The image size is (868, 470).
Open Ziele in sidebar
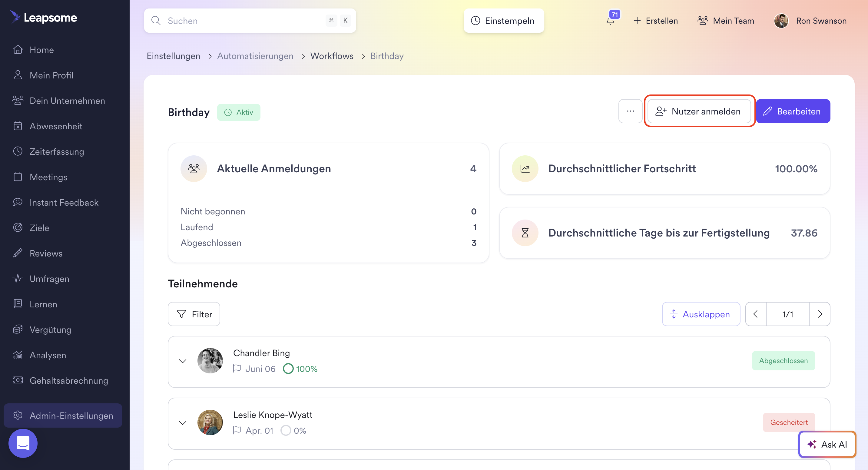click(39, 228)
